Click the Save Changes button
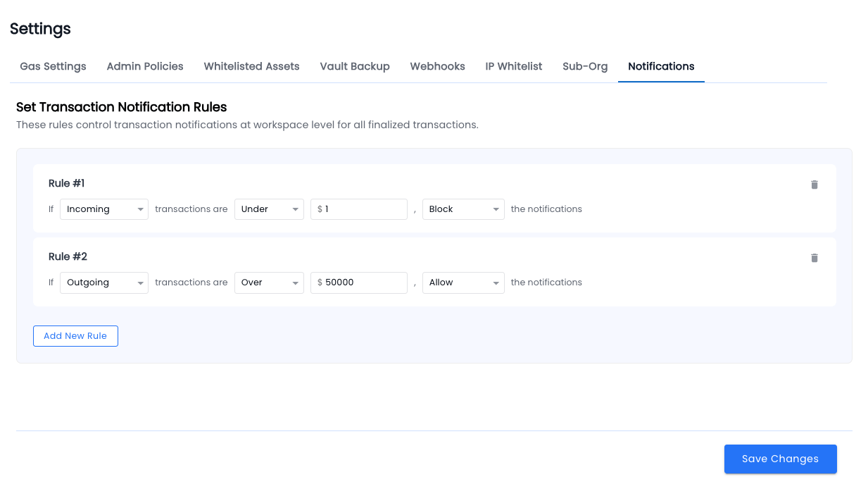Viewport: 868px width, 496px height. (781, 459)
